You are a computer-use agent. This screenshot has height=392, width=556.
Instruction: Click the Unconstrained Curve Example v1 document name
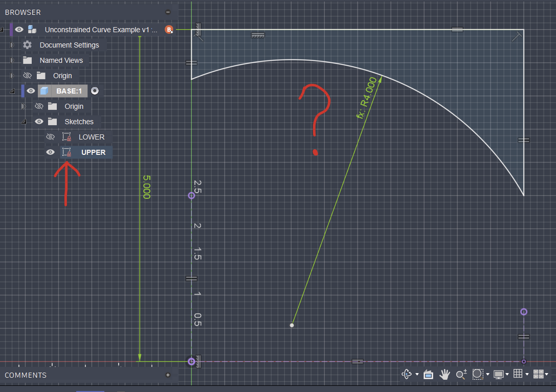pyautogui.click(x=101, y=29)
